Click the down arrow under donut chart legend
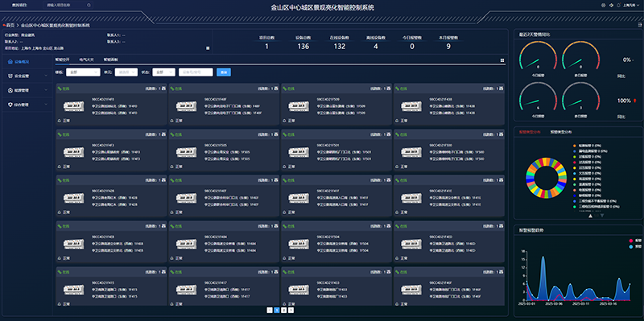 pyautogui.click(x=602, y=216)
